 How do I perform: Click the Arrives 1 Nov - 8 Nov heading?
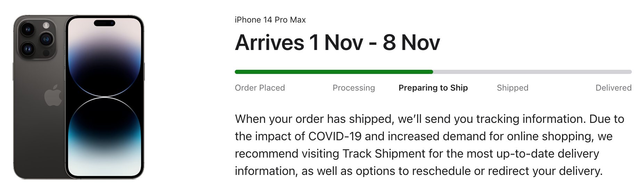[338, 43]
